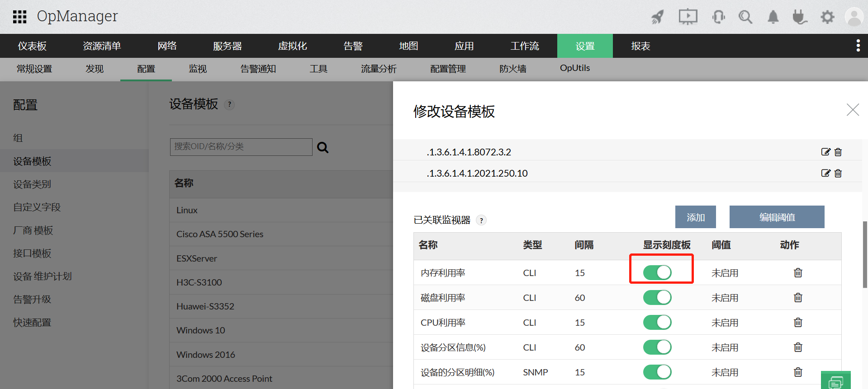Viewport: 868px width, 389px height.
Task: Click the 编辑阈值 button
Action: tap(777, 217)
